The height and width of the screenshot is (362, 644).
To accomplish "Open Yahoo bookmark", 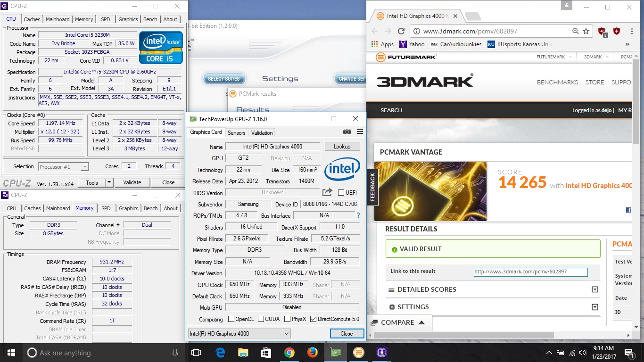I will (412, 44).
